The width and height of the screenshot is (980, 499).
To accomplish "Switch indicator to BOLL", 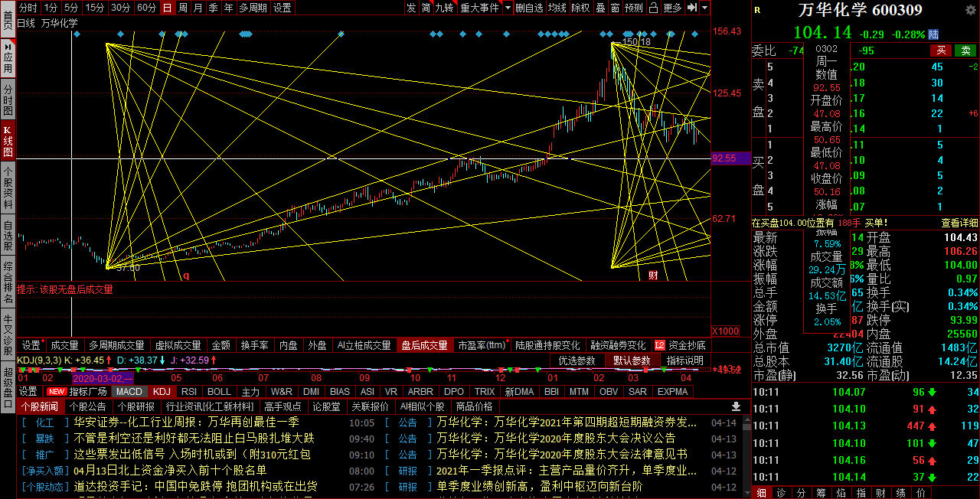I will 219,391.
